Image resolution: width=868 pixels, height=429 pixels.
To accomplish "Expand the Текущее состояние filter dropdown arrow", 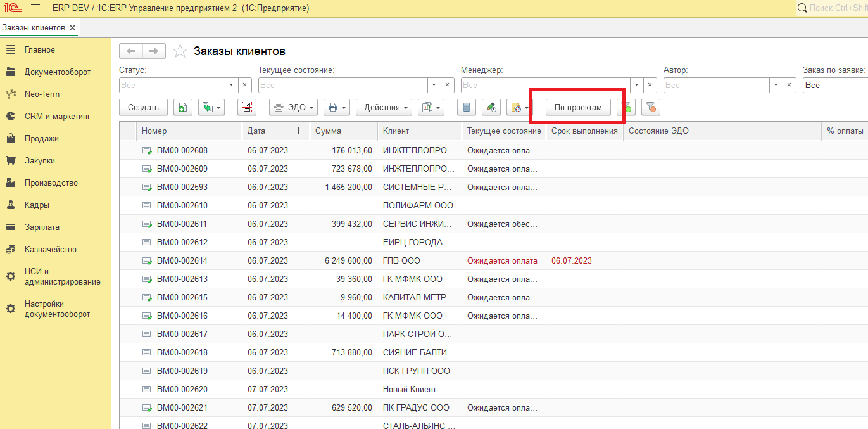I will pos(434,85).
